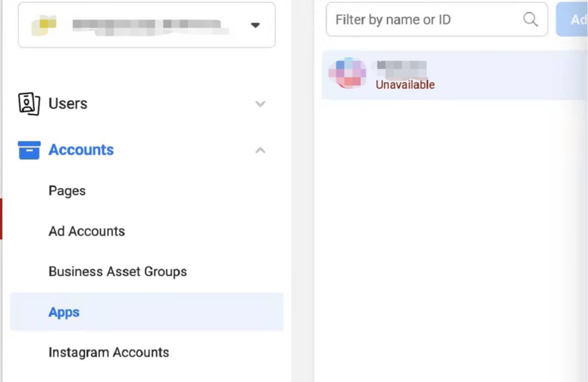Open Instagram Accounts
Image resolution: width=588 pixels, height=382 pixels.
coord(109,353)
